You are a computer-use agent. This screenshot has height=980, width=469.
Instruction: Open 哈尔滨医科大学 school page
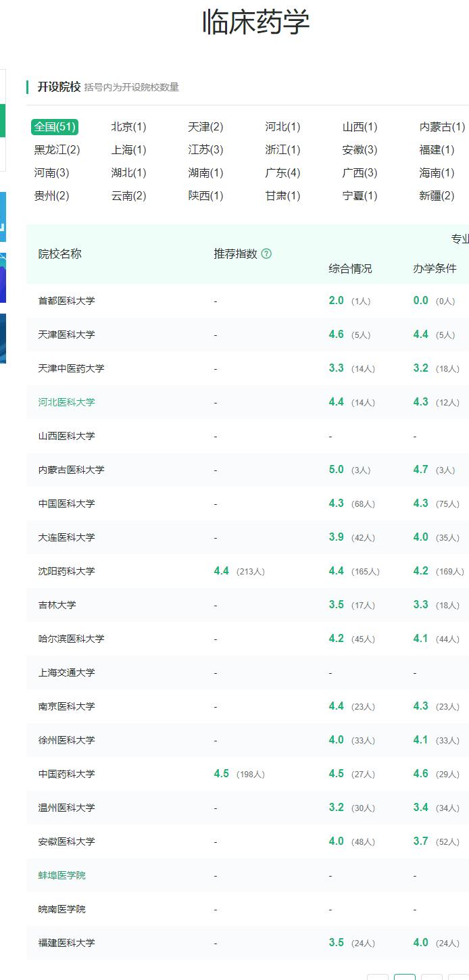pos(71,639)
